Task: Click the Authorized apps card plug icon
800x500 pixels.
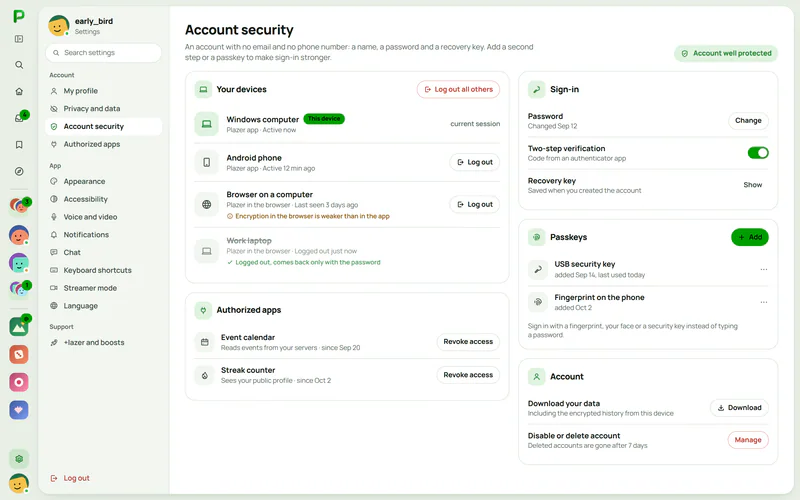Action: [x=203, y=310]
